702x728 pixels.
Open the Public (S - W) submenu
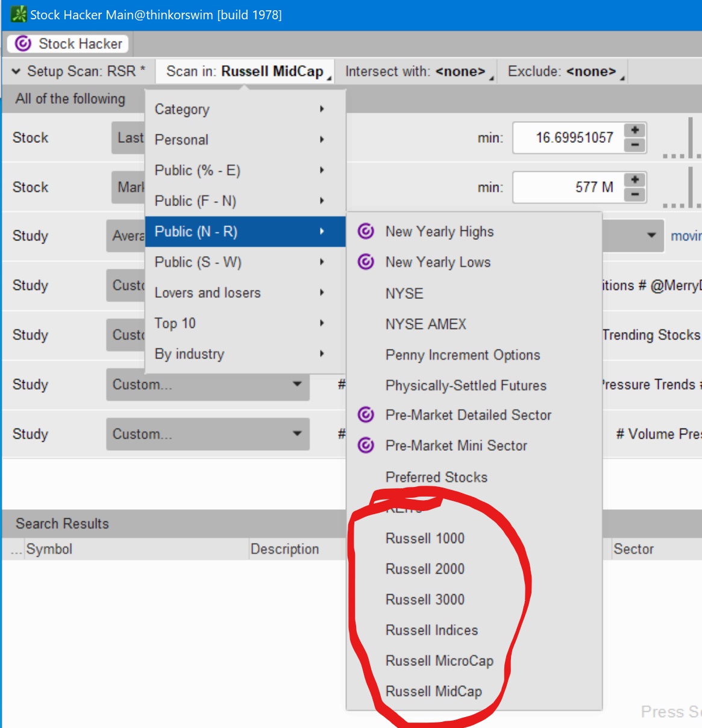coord(245,262)
